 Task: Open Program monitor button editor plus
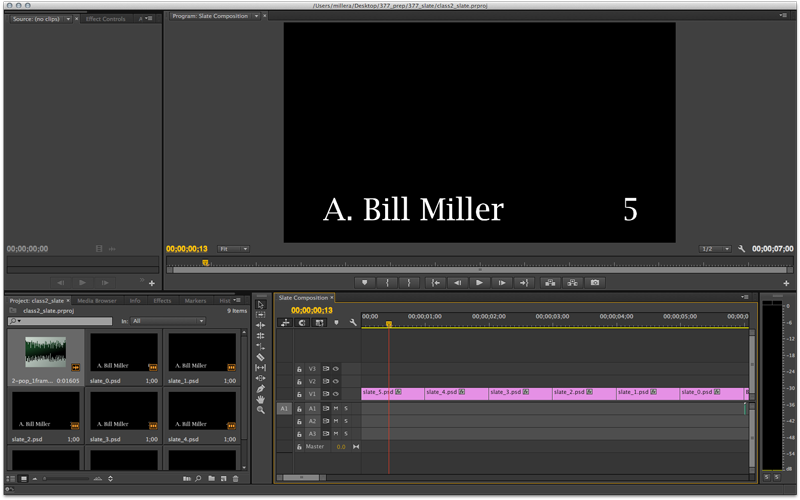tap(786, 283)
